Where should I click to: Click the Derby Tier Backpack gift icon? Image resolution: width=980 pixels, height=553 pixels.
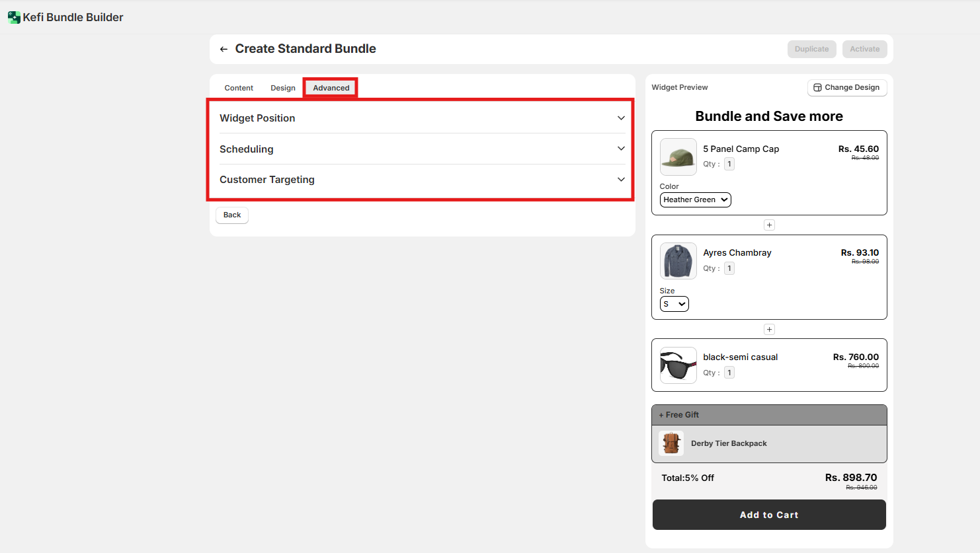click(671, 443)
